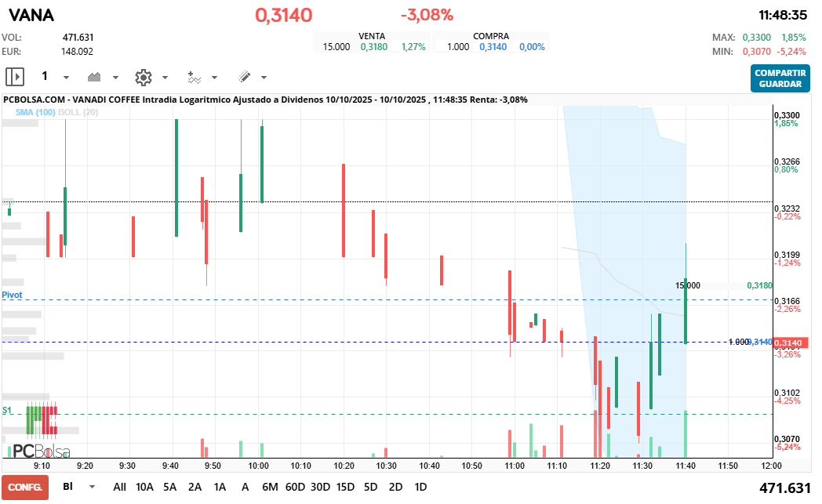This screenshot has height=504, width=822.
Task: Click the green 0,3180 ask label on chart
Action: (759, 285)
